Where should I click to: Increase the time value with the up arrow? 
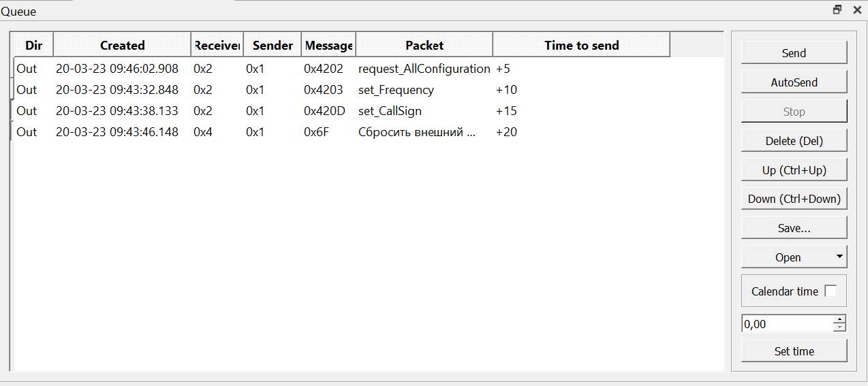tap(840, 319)
